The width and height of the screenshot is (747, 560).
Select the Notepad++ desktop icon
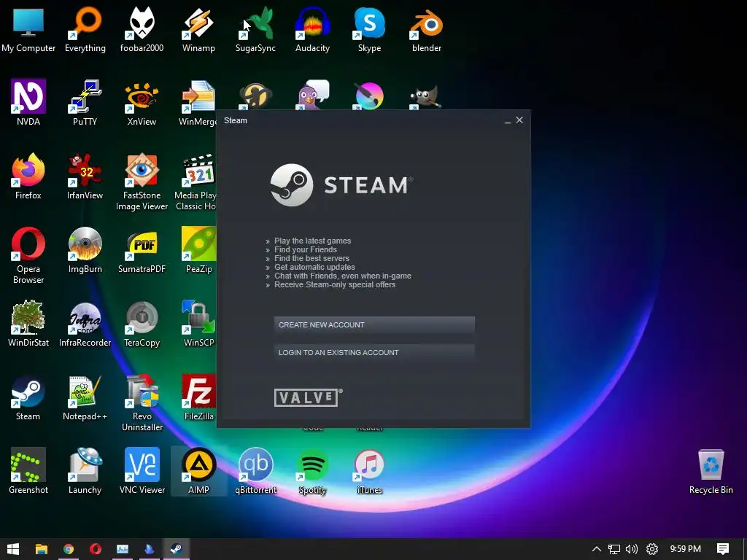(x=85, y=398)
